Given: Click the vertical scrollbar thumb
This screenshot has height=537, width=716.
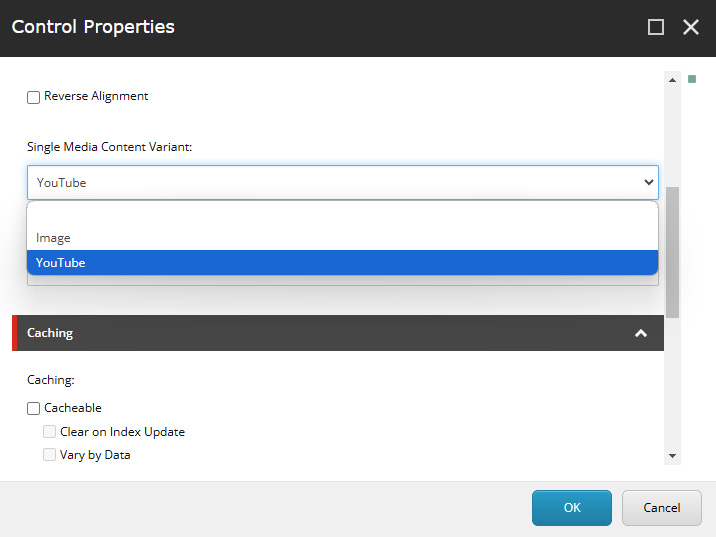Looking at the screenshot, I should click(x=672, y=252).
